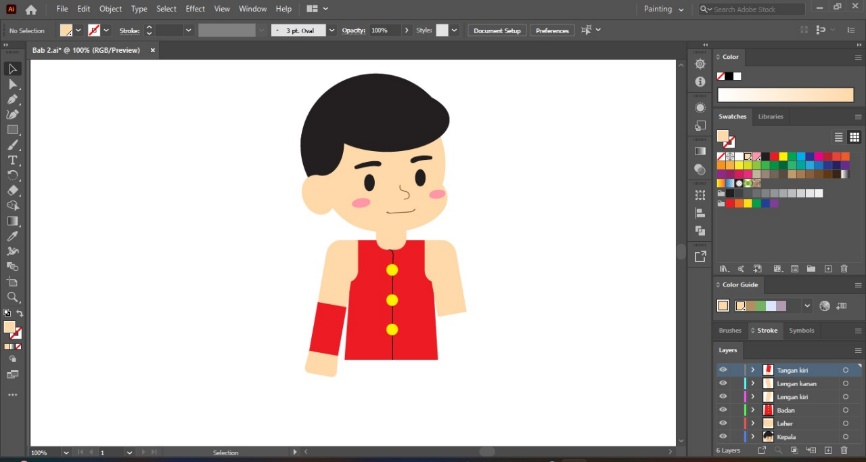This screenshot has height=462, width=866.
Task: Hide the Tangan kiri layer
Action: point(723,370)
